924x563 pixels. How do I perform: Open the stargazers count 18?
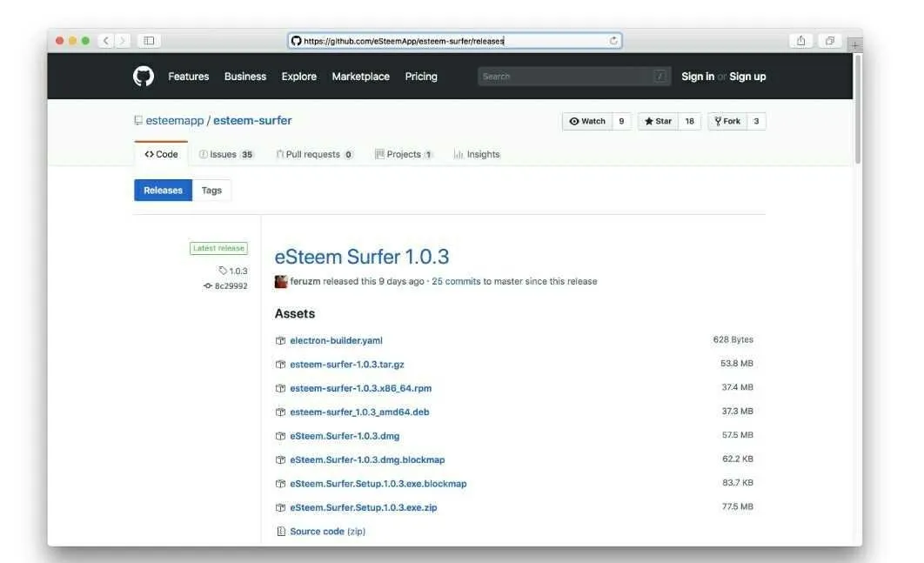click(x=689, y=122)
